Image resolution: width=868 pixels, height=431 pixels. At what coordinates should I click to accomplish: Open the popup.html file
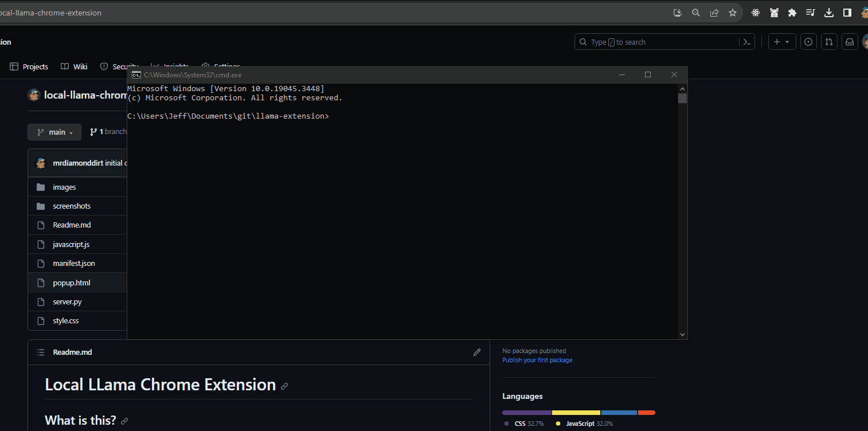(72, 283)
